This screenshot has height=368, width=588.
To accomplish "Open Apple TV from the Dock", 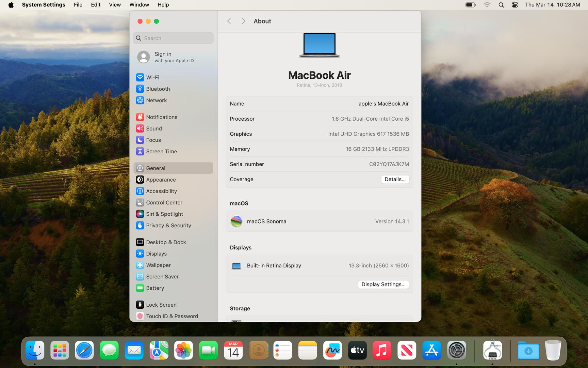I will tap(357, 350).
